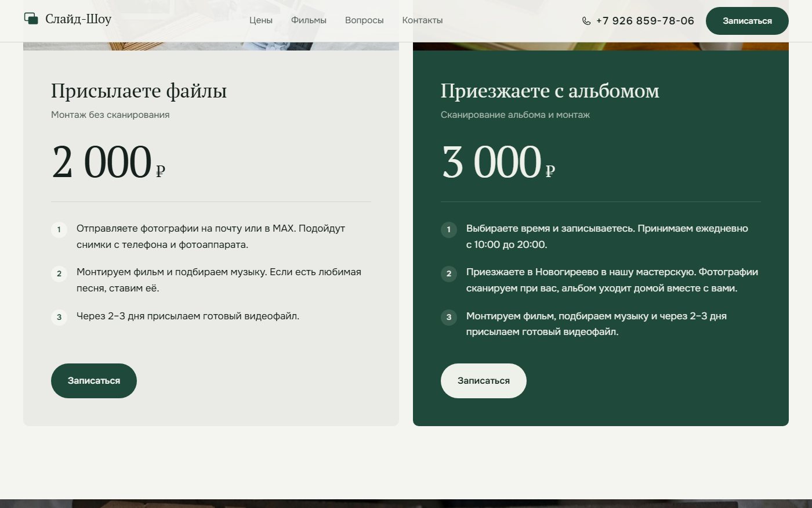Click subtitle Сканирование альбома и монтаж
The width and height of the screenshot is (812, 508).
[x=515, y=115]
